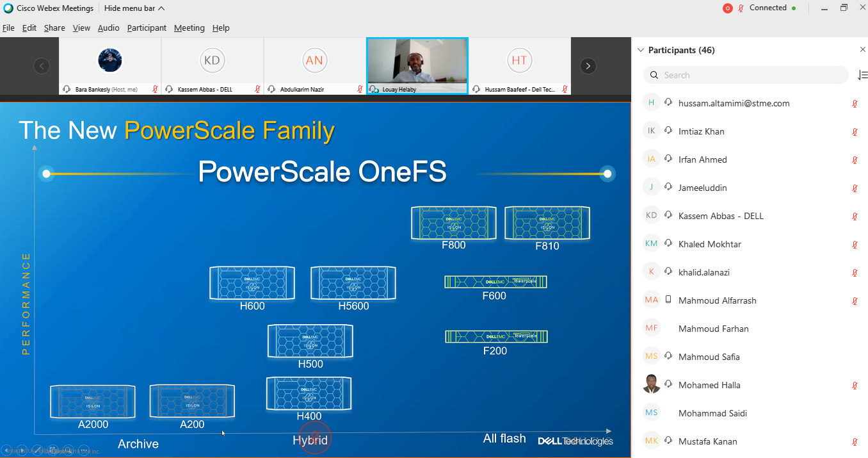Image resolution: width=868 pixels, height=458 pixels.
Task: Select participant name Mahmoud Farhan
Action: tap(713, 329)
